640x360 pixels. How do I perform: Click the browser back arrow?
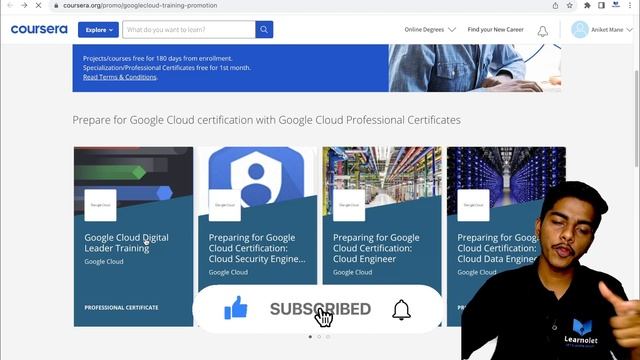point(10,5)
